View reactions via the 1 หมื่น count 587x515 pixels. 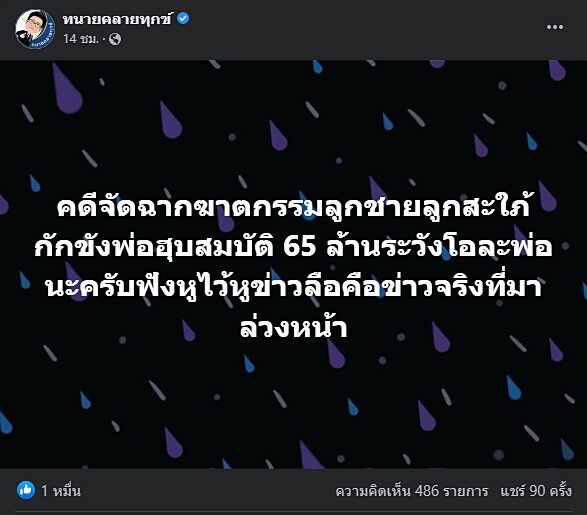pyautogui.click(x=61, y=491)
